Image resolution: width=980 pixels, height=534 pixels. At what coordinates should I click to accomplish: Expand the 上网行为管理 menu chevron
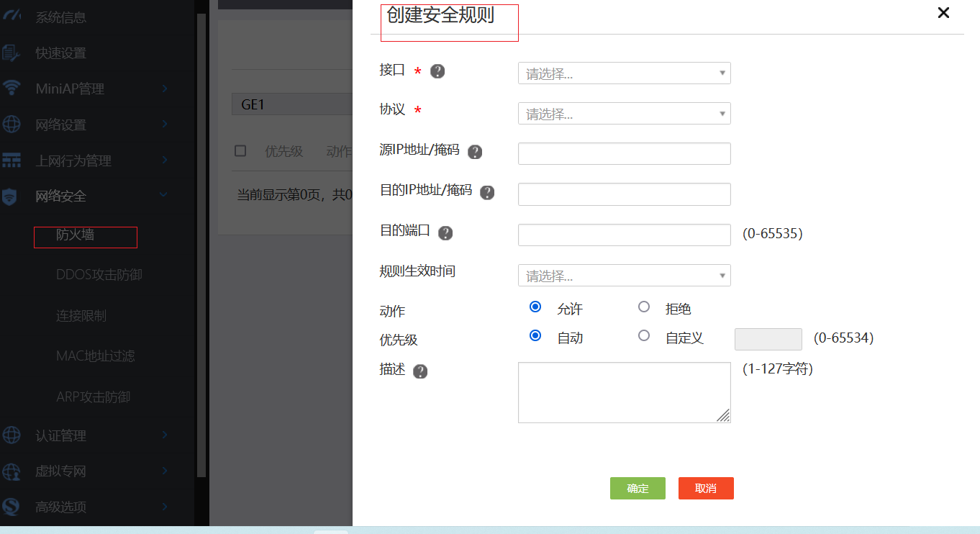click(x=165, y=160)
